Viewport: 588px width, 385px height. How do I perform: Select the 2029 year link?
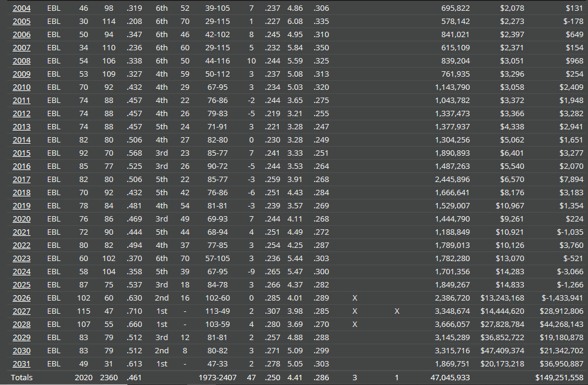pyautogui.click(x=22, y=337)
